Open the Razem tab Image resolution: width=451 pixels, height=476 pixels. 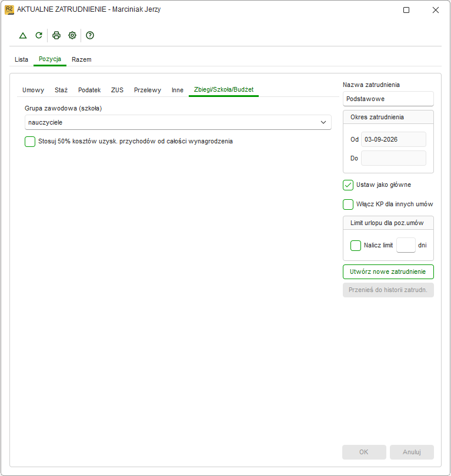tap(81, 59)
